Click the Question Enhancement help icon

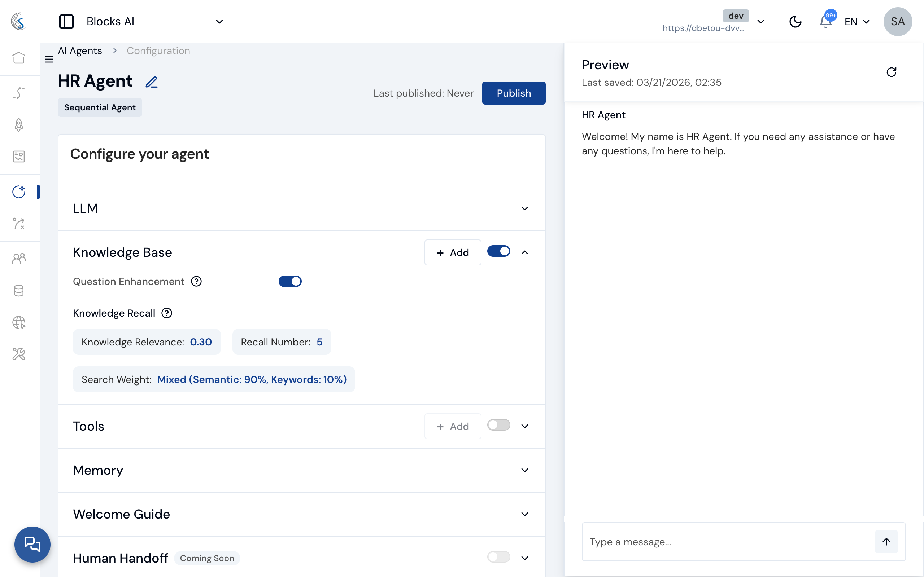point(196,282)
